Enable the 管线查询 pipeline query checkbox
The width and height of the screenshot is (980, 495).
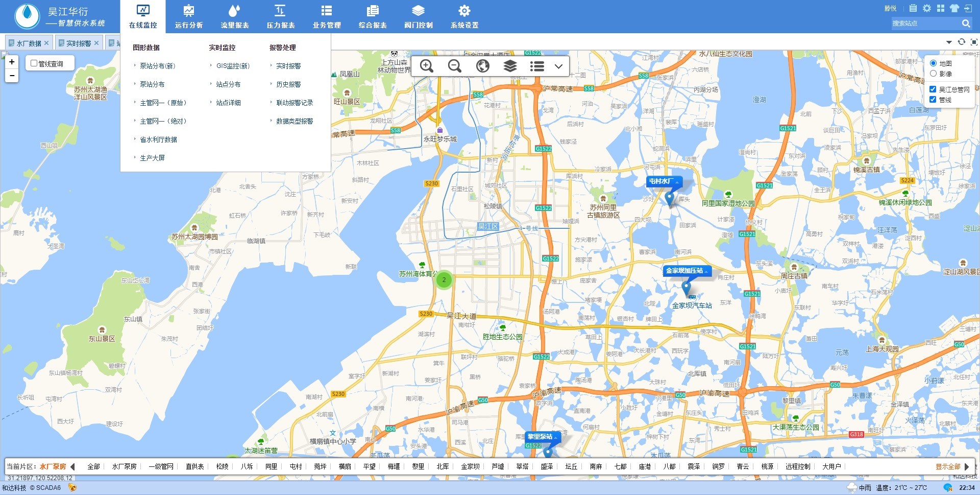pos(34,63)
